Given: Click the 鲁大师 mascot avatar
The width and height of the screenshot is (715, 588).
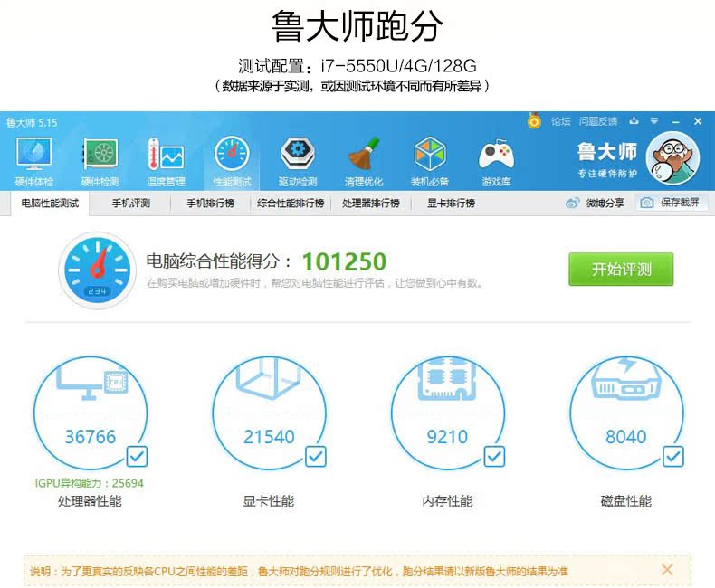Looking at the screenshot, I should [672, 158].
